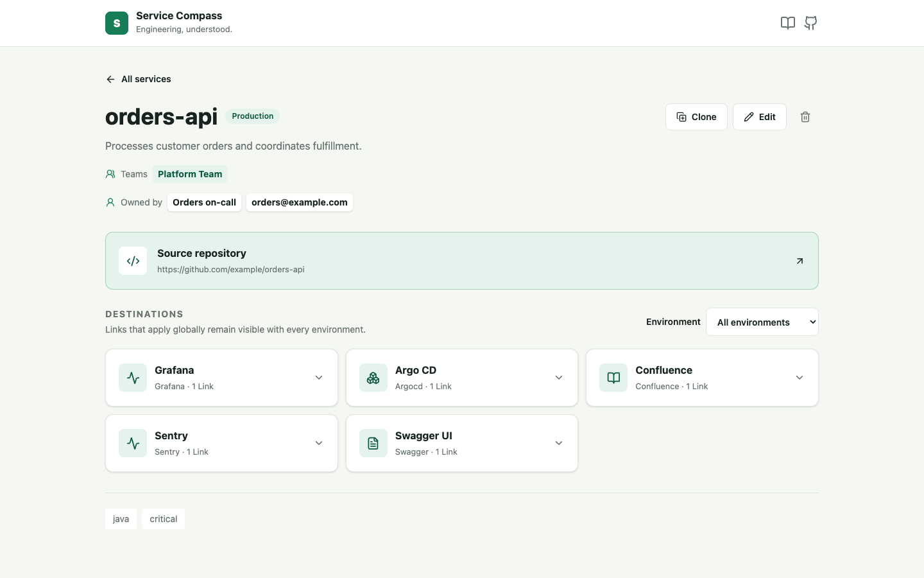Open external link arrow on Source repository
The height and width of the screenshot is (578, 924).
pyautogui.click(x=800, y=261)
